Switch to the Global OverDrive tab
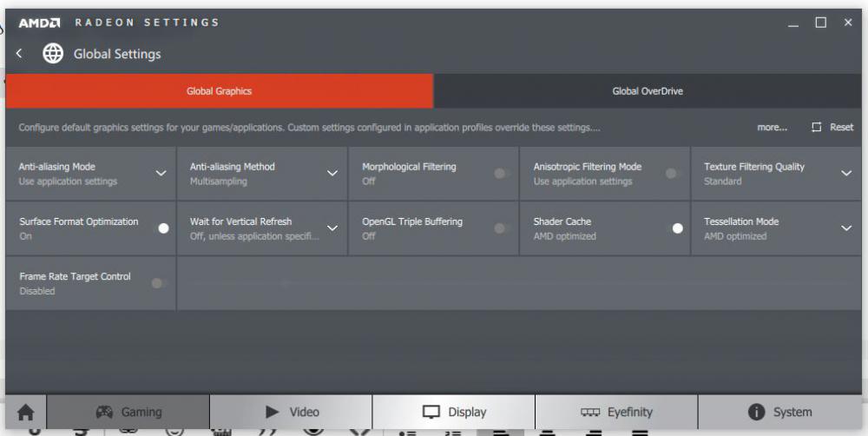The image size is (868, 436). pyautogui.click(x=648, y=91)
